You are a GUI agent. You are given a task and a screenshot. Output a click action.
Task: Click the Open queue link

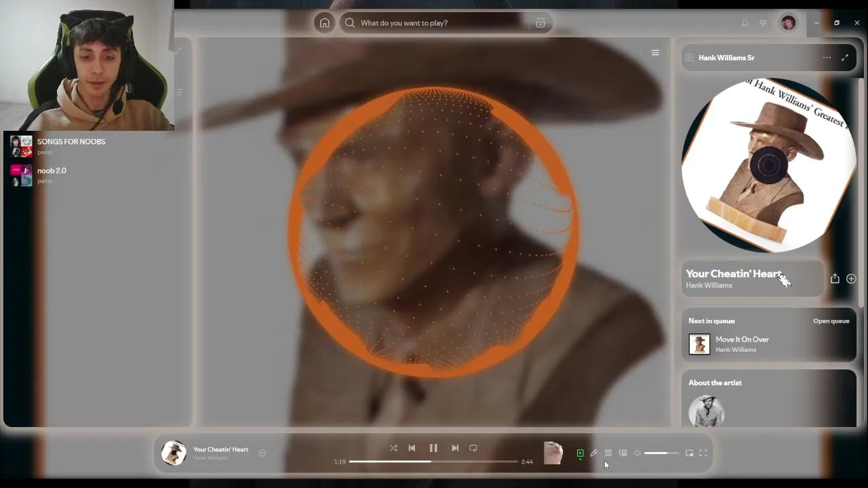831,321
